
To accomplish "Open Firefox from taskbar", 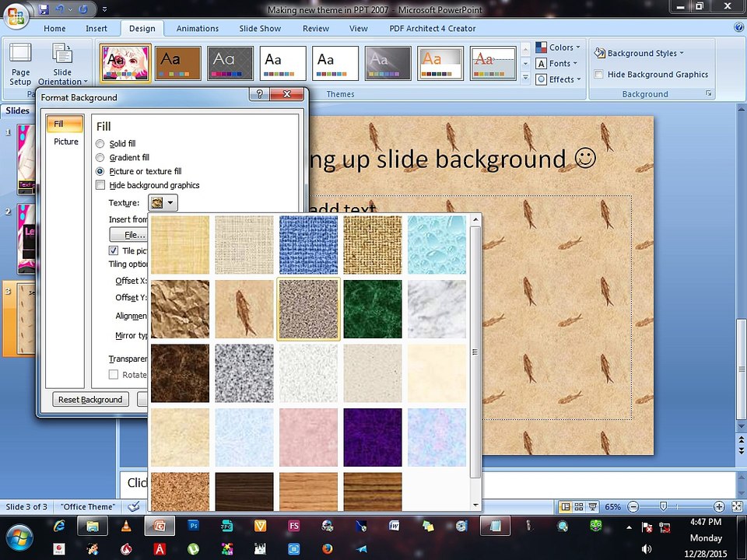I will pos(328,549).
